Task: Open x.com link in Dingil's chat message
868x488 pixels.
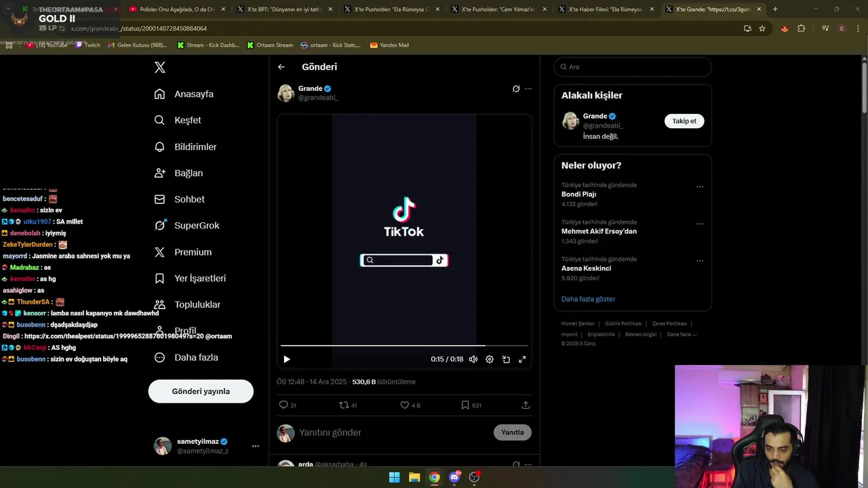Action: click(114, 336)
